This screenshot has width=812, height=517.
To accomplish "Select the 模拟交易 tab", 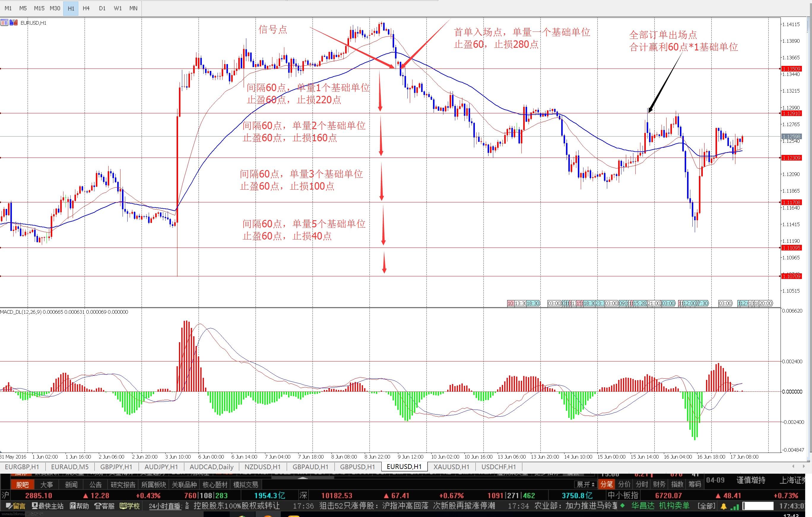I will click(x=246, y=485).
